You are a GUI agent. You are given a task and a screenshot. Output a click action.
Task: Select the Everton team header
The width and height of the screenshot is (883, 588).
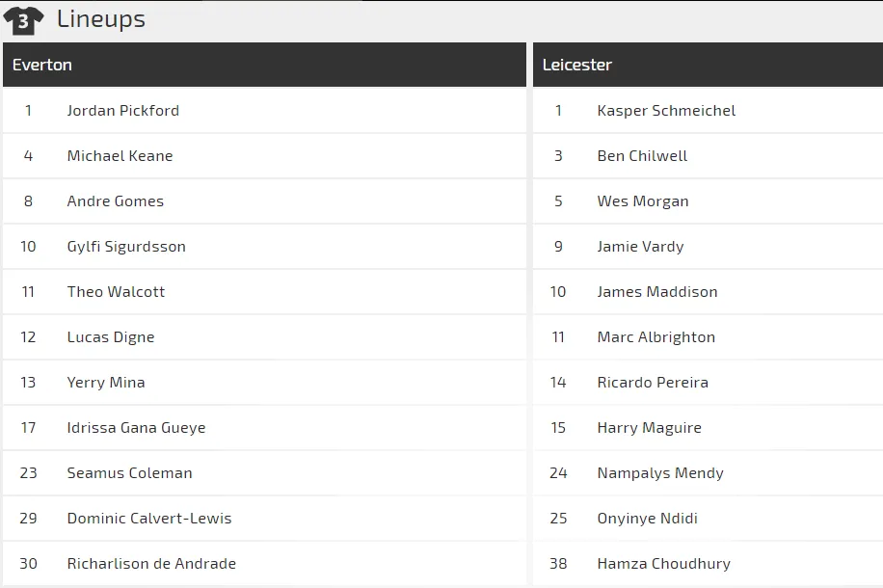(x=42, y=65)
